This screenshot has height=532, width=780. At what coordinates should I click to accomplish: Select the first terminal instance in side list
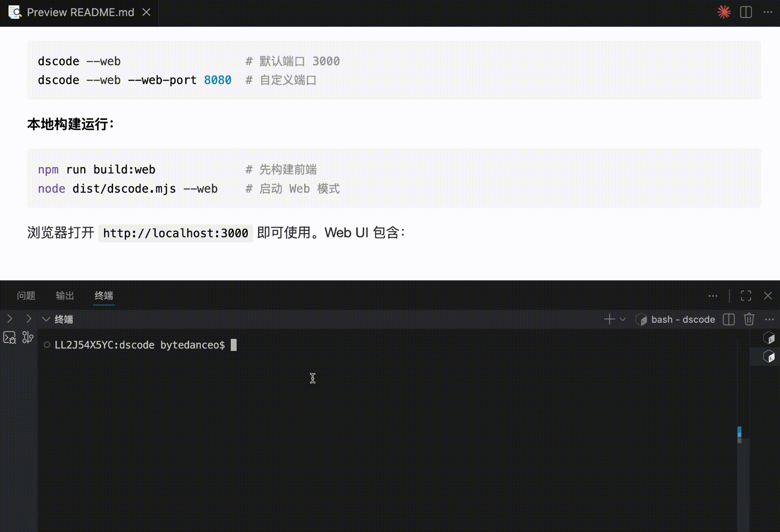(769, 338)
